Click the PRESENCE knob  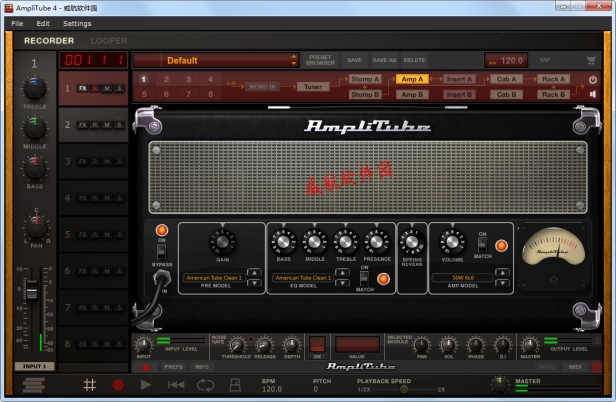coord(376,242)
